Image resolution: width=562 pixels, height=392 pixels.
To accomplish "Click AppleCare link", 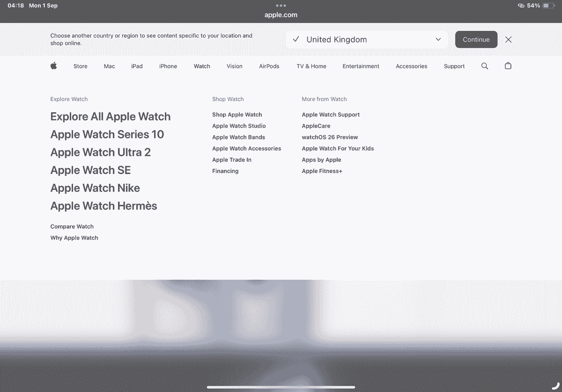I will click(316, 126).
